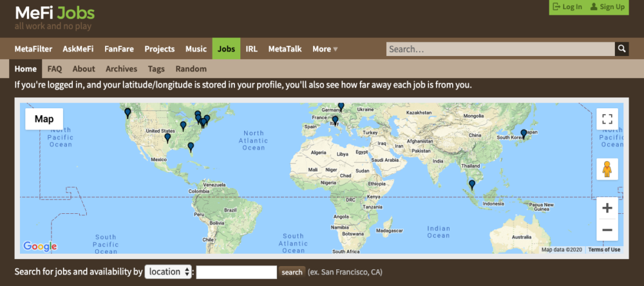Go to Music section

(196, 49)
